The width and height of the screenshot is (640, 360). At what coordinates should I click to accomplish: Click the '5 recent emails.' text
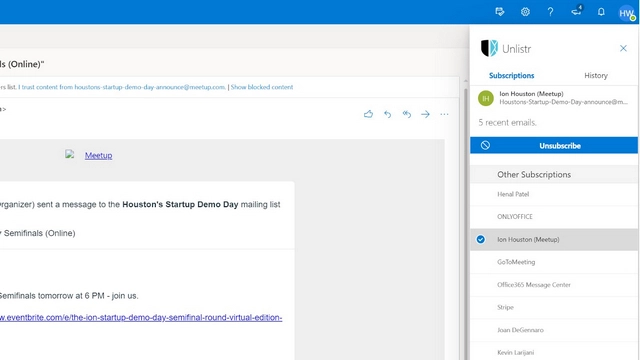coord(507,122)
